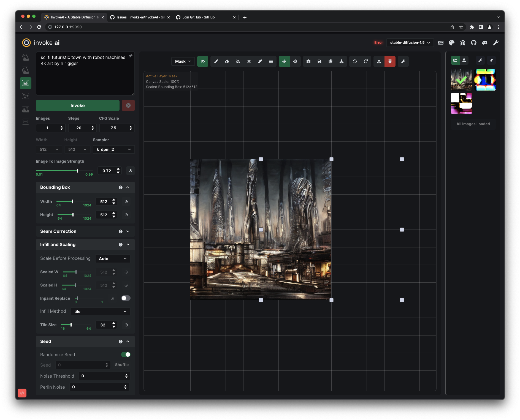Viewport: 520px width, 420px height.
Task: Click the Redo arrow icon
Action: click(366, 61)
